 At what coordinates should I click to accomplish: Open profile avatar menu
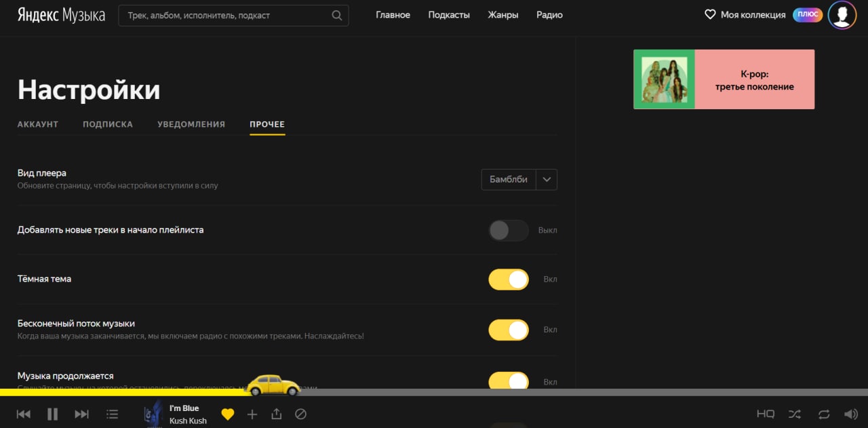coord(842,15)
